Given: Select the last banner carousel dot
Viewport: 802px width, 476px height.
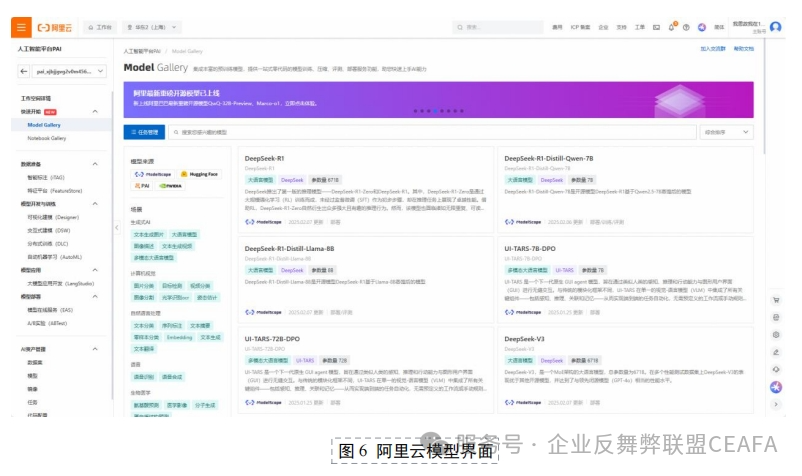Looking at the screenshot, I should click(462, 111).
